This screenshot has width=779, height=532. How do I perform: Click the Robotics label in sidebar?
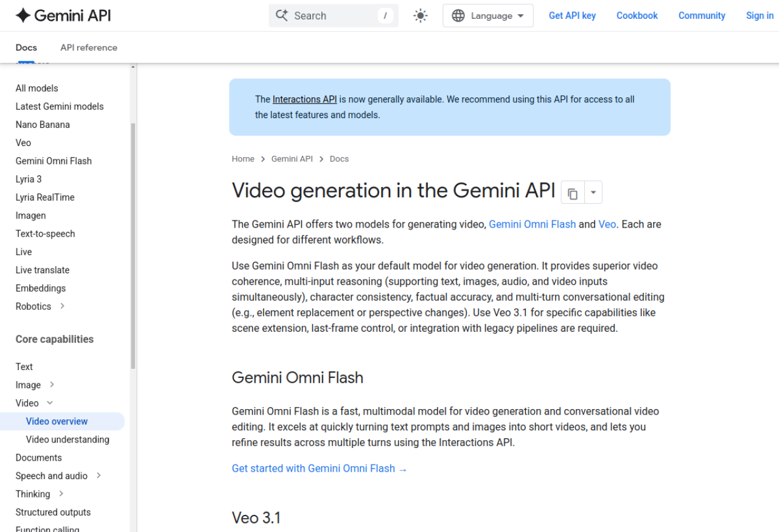33,307
